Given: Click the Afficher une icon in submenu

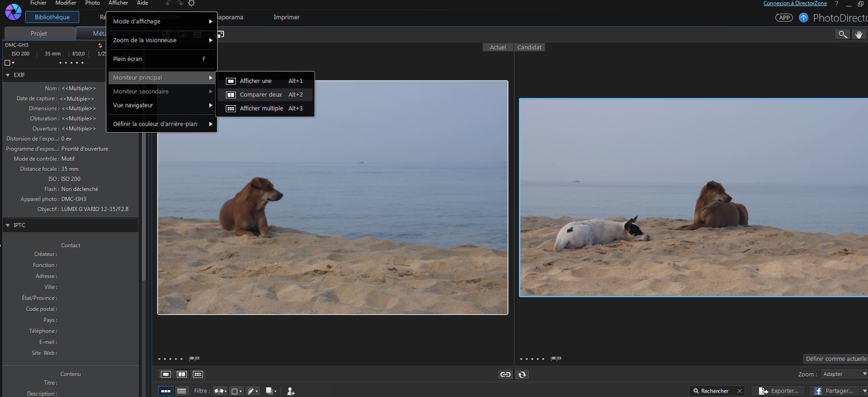Looking at the screenshot, I should [x=231, y=81].
